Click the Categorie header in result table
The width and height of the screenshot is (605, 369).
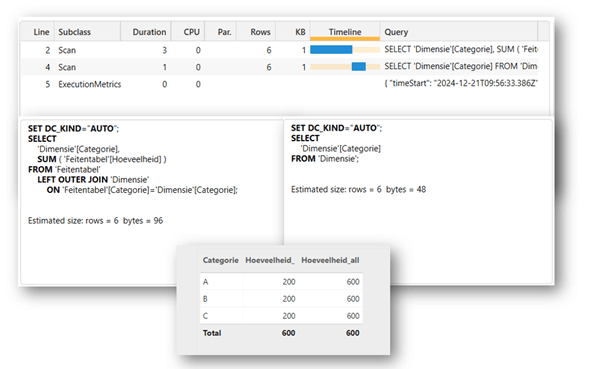coord(221,260)
